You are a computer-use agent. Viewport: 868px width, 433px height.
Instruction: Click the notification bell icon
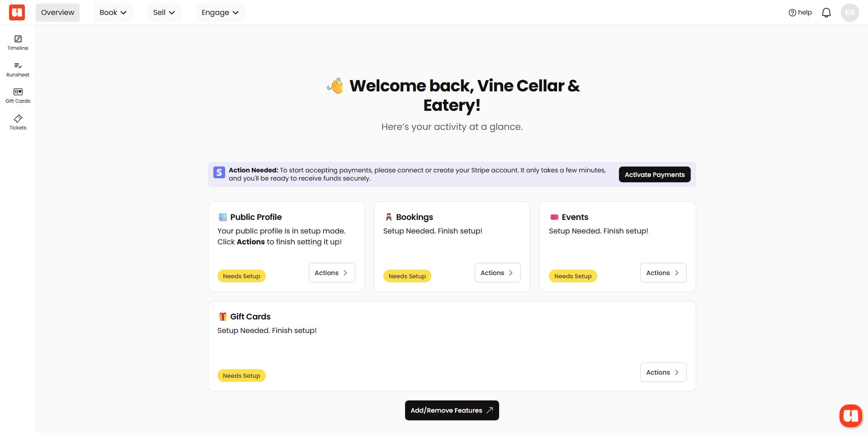(826, 13)
